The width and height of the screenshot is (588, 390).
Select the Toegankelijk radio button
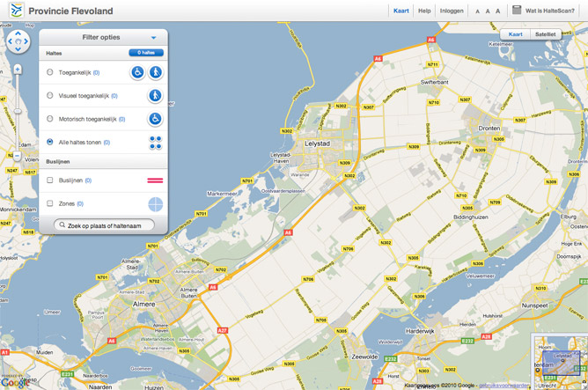point(50,72)
